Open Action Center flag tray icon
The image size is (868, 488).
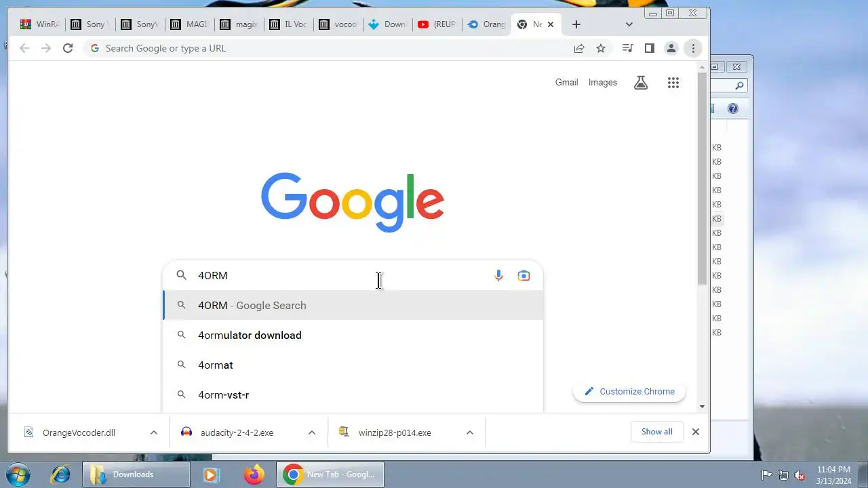tap(766, 475)
